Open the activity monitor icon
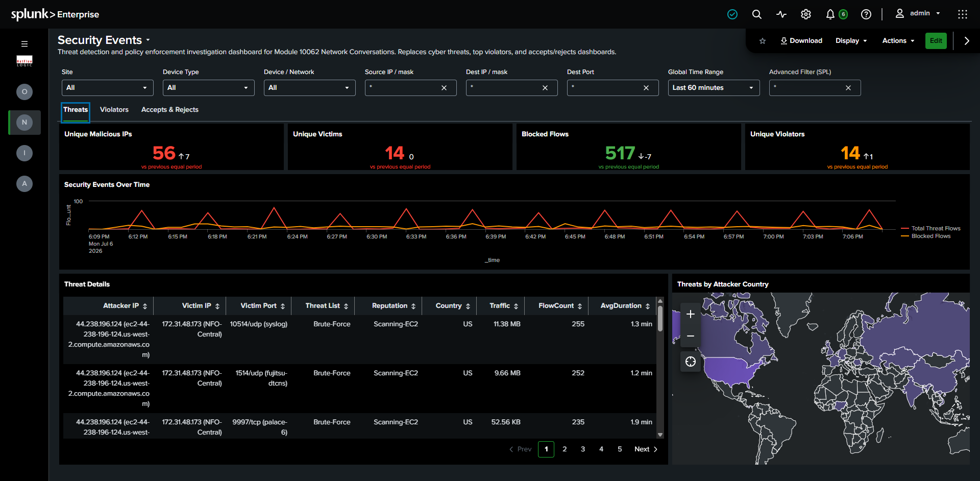The image size is (980, 481). click(781, 14)
